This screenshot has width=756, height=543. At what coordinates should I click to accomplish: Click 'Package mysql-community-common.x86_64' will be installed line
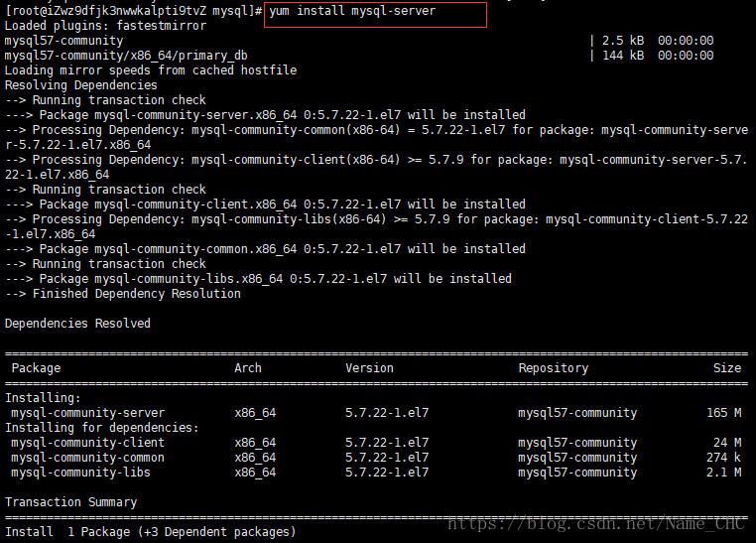[x=265, y=249]
